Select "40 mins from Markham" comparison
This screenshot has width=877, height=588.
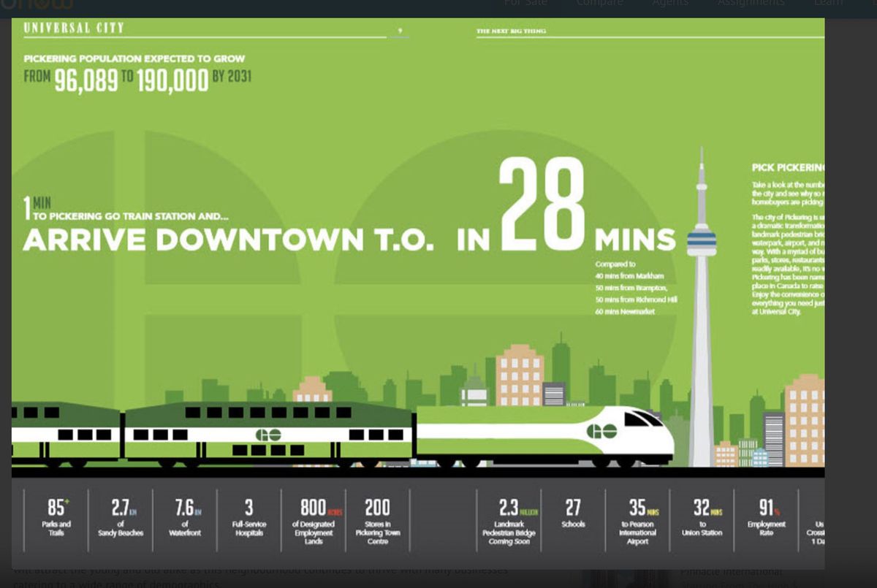point(629,275)
